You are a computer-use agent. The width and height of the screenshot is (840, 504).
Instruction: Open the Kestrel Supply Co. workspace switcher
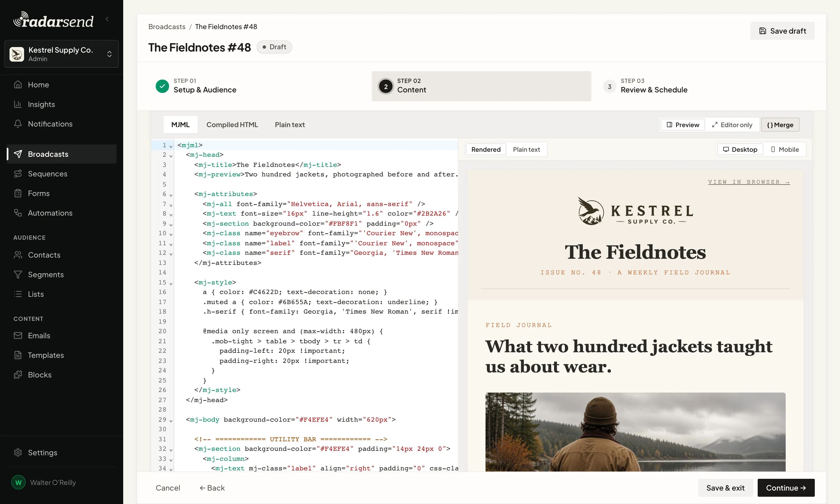point(61,54)
